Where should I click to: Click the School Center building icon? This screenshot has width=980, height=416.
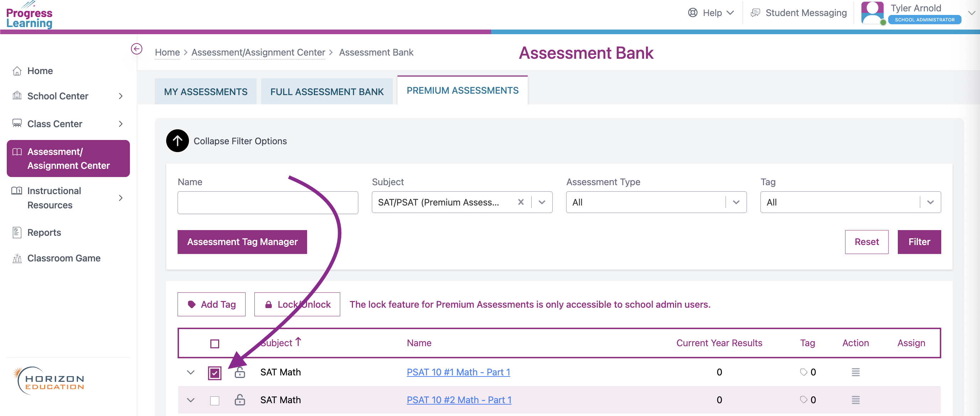tap(17, 96)
